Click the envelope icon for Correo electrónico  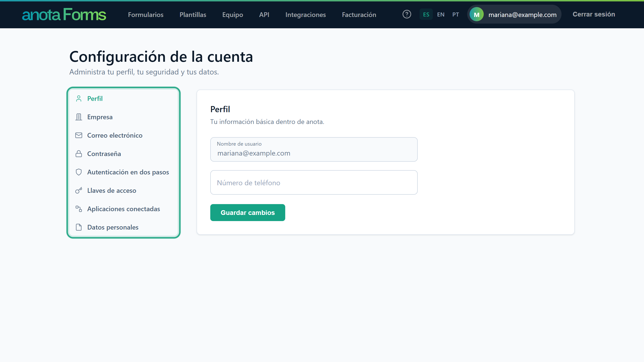79,135
